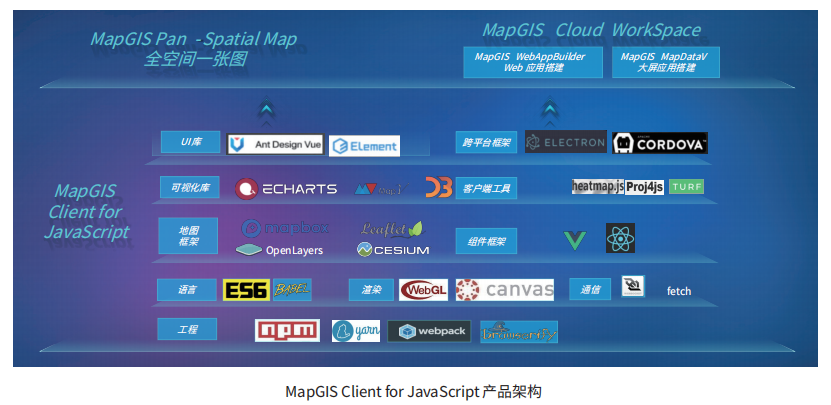Select the MapV logo

coord(382,188)
